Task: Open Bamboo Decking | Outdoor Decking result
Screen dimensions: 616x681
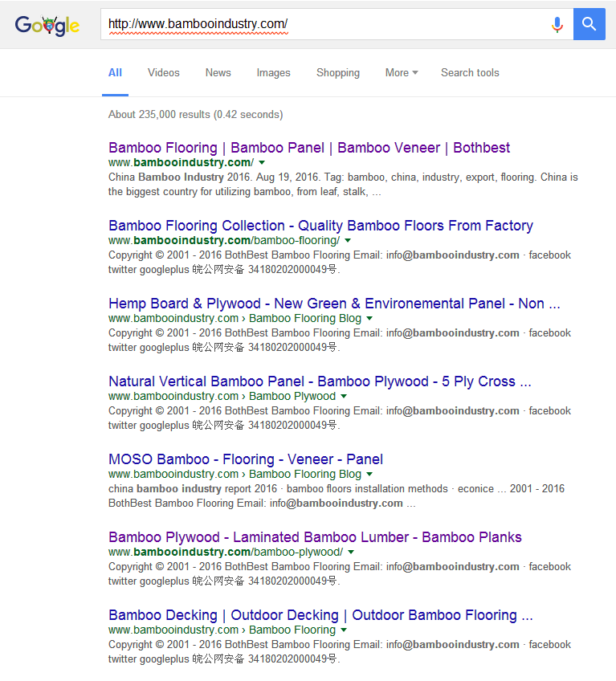Action: 320,615
